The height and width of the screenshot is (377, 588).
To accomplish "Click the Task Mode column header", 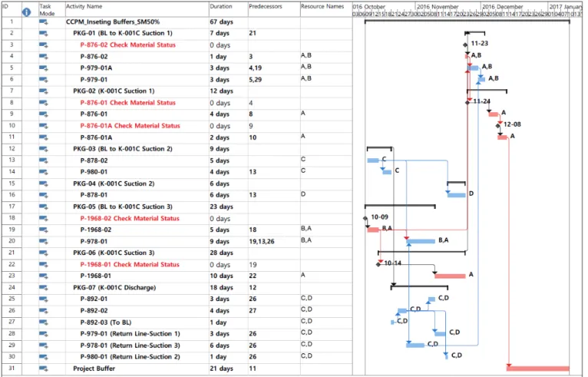I will (48, 10).
